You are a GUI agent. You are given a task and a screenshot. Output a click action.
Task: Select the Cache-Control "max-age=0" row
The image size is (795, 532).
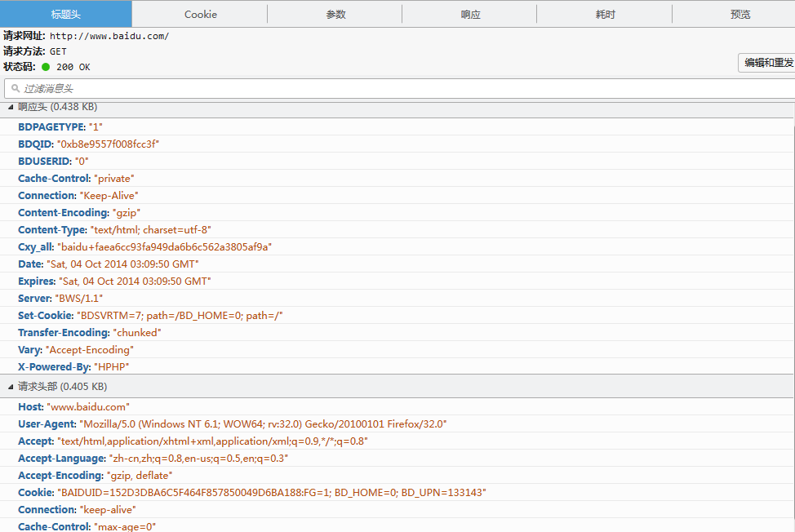coord(397,526)
